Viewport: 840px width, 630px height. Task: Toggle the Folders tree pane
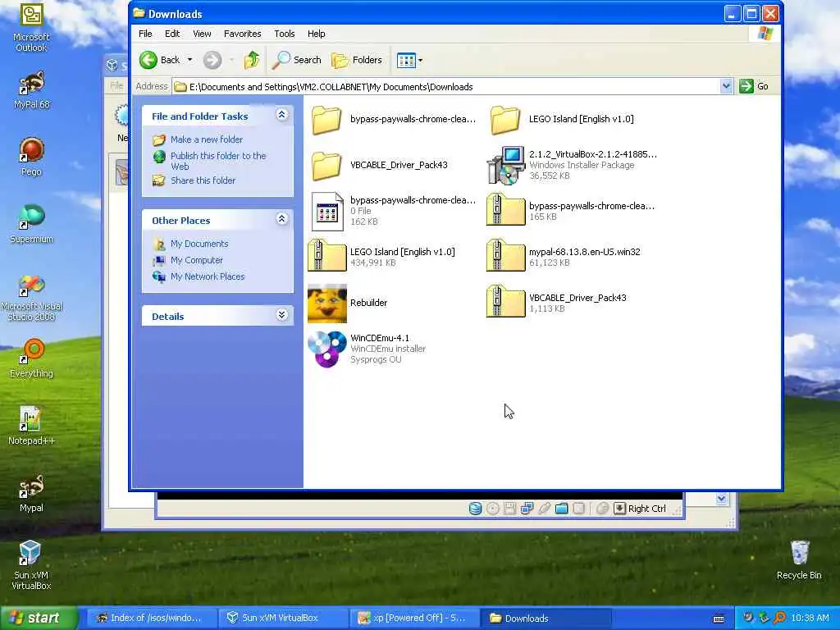357,60
